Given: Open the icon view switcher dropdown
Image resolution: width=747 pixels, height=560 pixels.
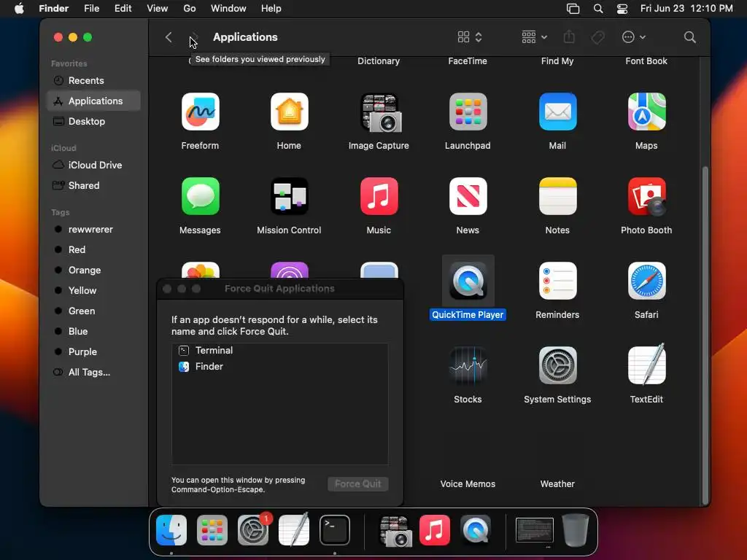Looking at the screenshot, I should point(470,37).
